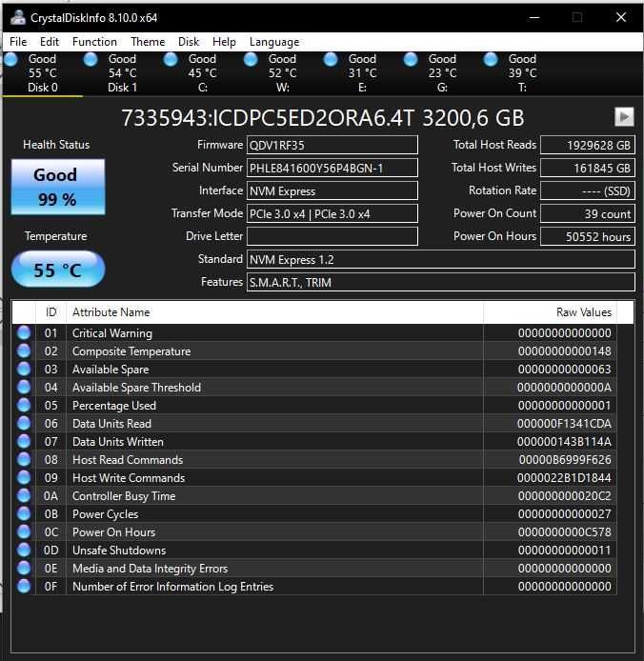Click the Raw Values column header

pyautogui.click(x=550, y=312)
